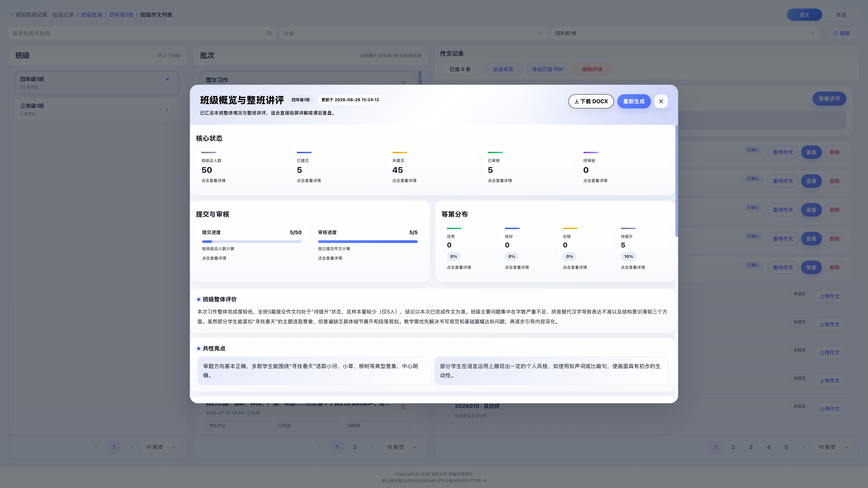The image size is (868, 488).
Task: Click the 审核进度 5/5 progress bar
Action: click(368, 241)
